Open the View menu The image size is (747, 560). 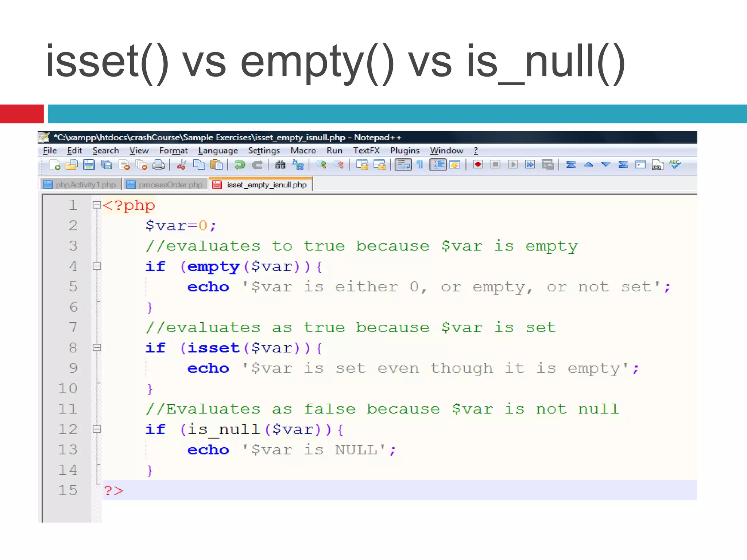tap(139, 151)
